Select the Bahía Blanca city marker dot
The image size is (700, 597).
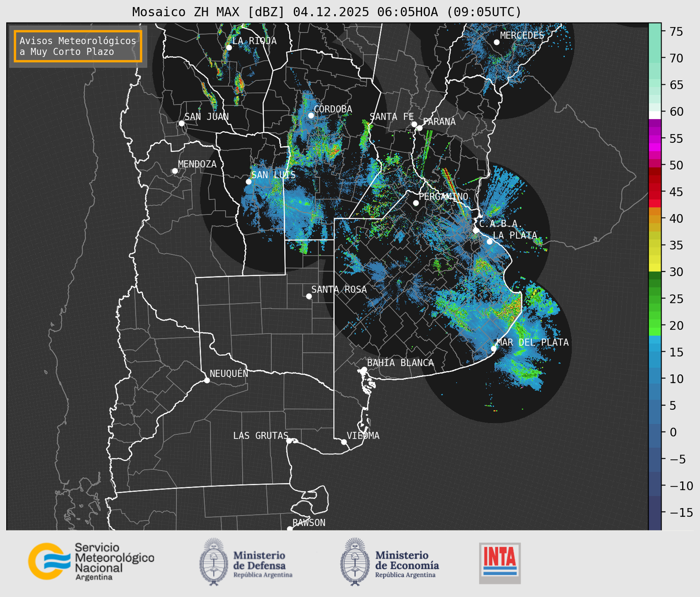click(x=364, y=369)
